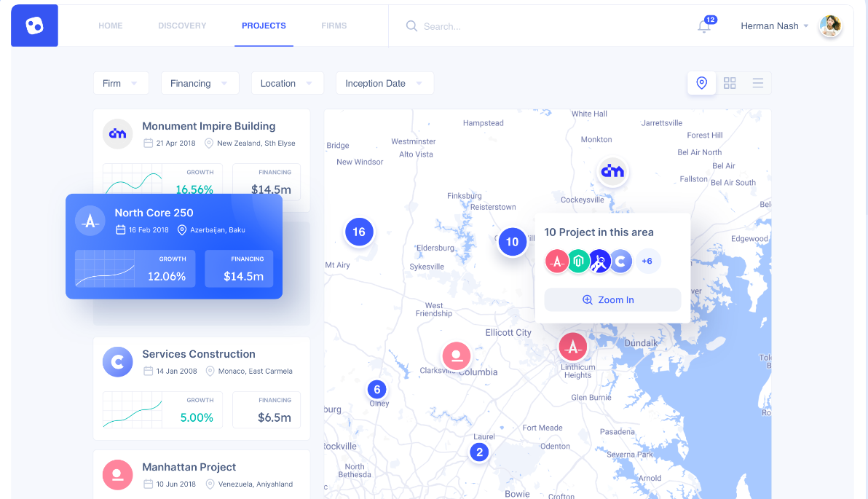The image size is (868, 499).
Task: Open North Core 250 project title
Action: pyautogui.click(x=154, y=213)
